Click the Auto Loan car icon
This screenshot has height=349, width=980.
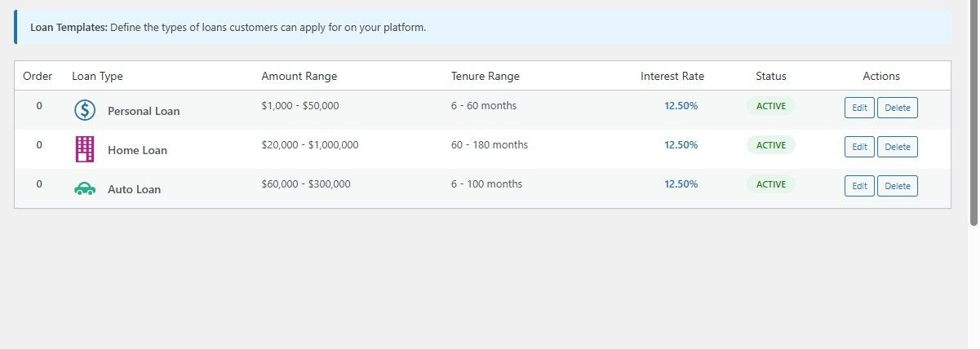85,189
